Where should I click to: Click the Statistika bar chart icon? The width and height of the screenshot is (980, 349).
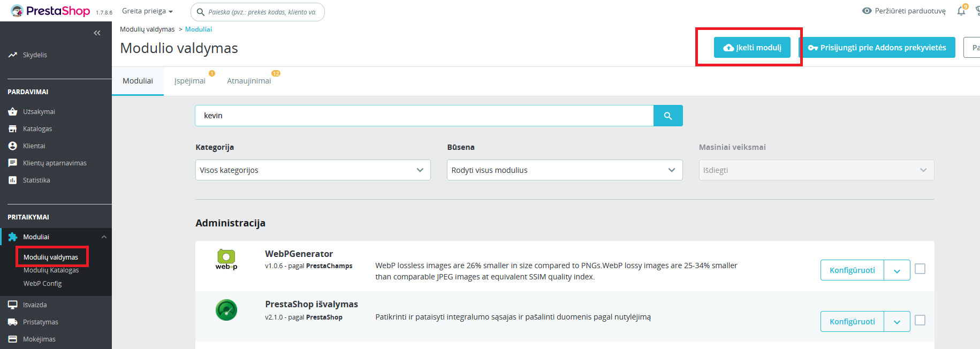pos(13,180)
